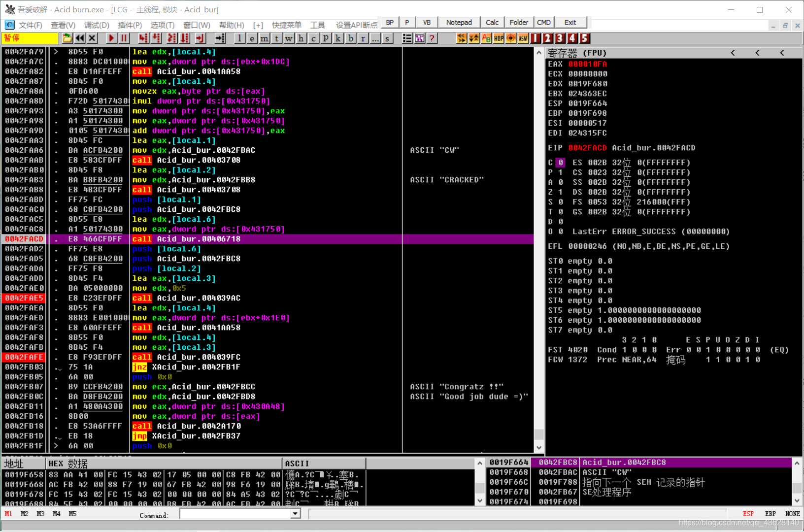Open References window with 'r' button
The image size is (804, 532).
pyautogui.click(x=363, y=38)
